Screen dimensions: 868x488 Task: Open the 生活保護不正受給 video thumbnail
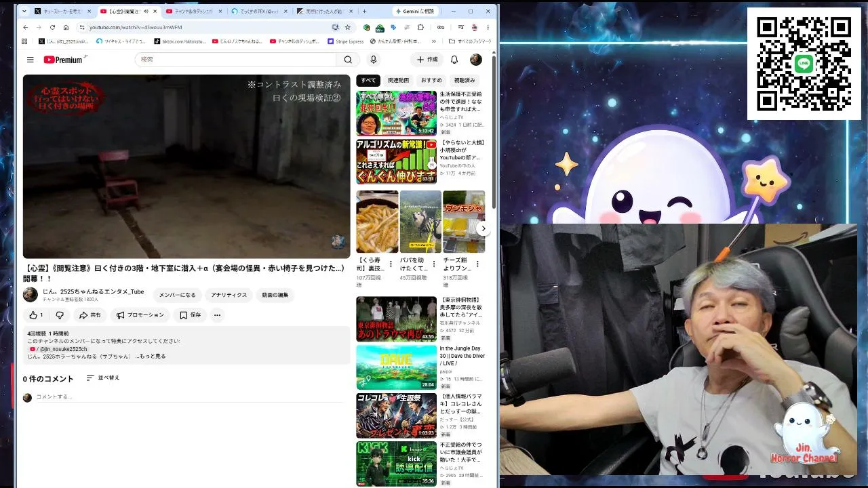[397, 113]
